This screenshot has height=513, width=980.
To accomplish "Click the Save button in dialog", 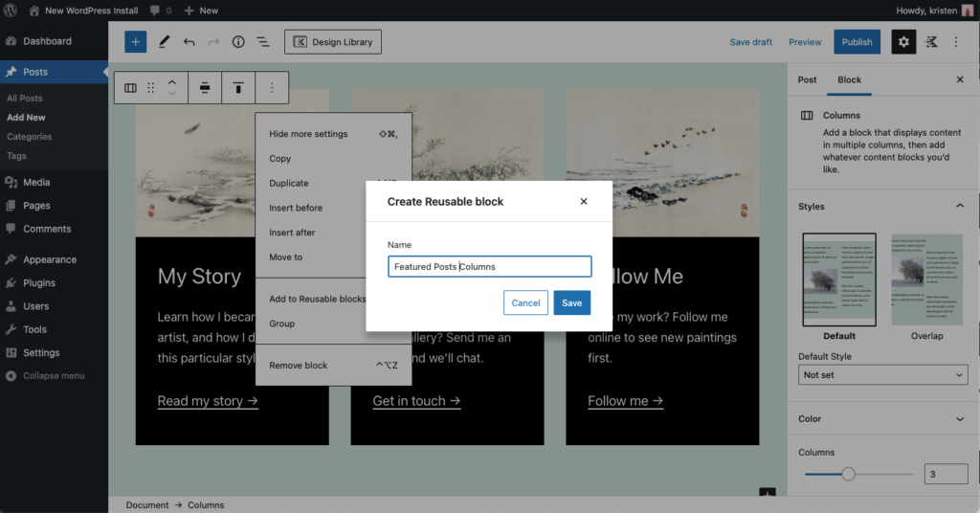I will [x=571, y=302].
